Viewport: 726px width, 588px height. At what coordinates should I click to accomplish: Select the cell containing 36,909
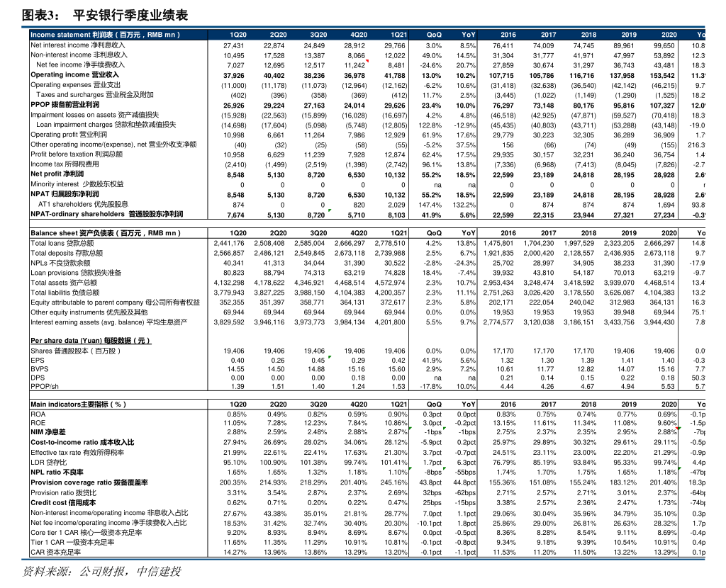coord(664,135)
